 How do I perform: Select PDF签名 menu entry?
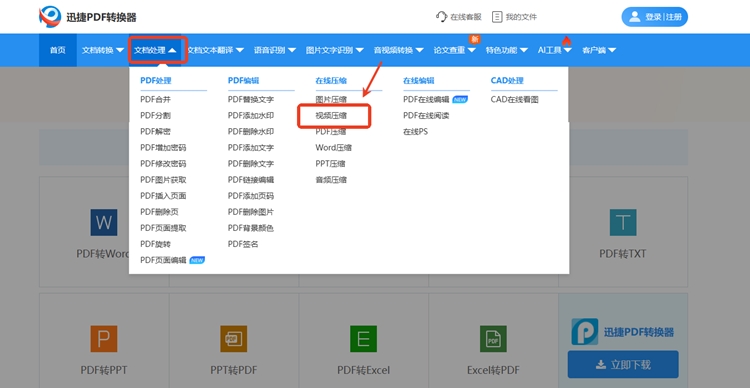pyautogui.click(x=243, y=244)
